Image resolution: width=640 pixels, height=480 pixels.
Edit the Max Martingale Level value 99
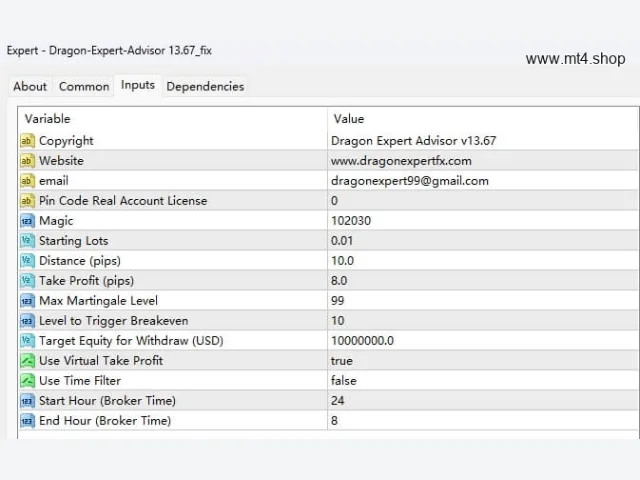(338, 301)
